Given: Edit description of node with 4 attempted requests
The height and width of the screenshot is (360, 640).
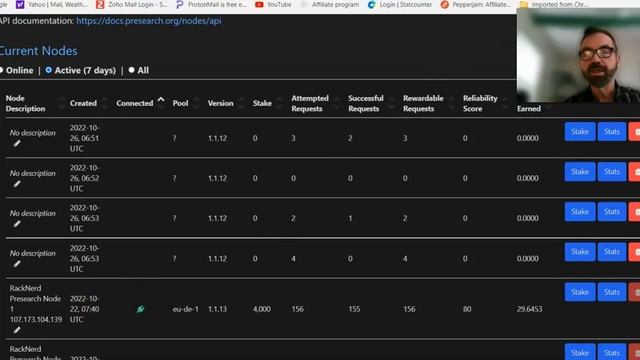Looking at the screenshot, I should coord(17,264).
